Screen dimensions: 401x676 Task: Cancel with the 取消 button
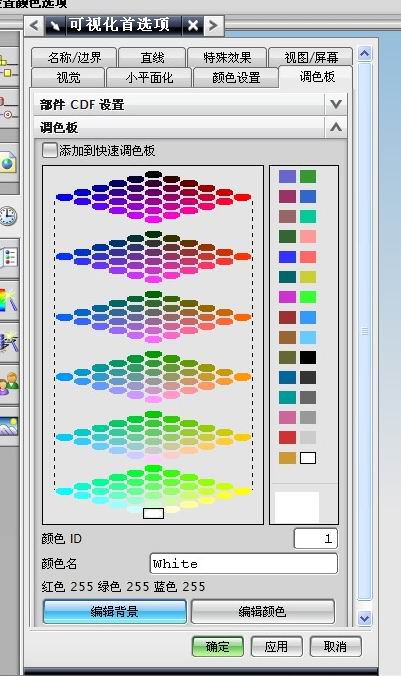pos(335,646)
